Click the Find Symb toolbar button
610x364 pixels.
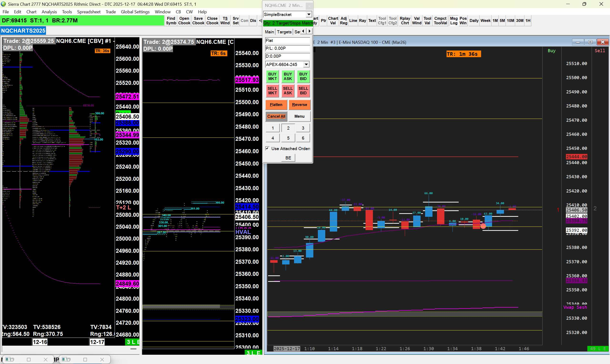click(x=171, y=20)
